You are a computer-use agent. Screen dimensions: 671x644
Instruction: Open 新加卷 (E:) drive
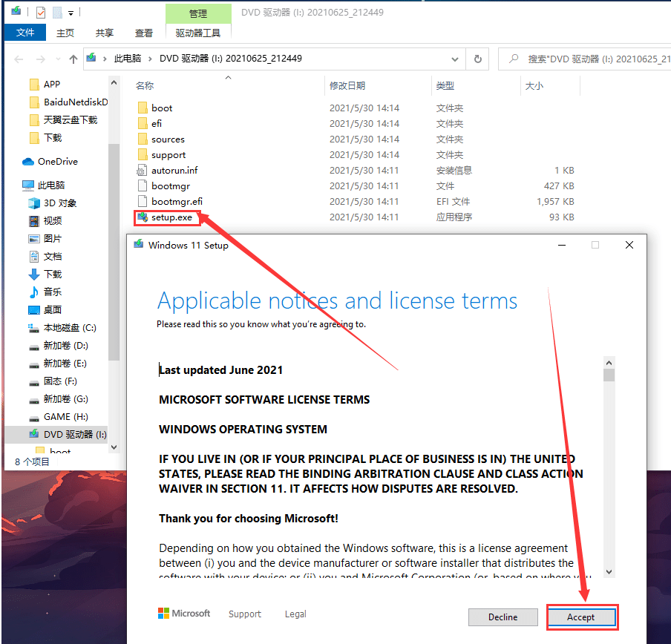(x=58, y=364)
